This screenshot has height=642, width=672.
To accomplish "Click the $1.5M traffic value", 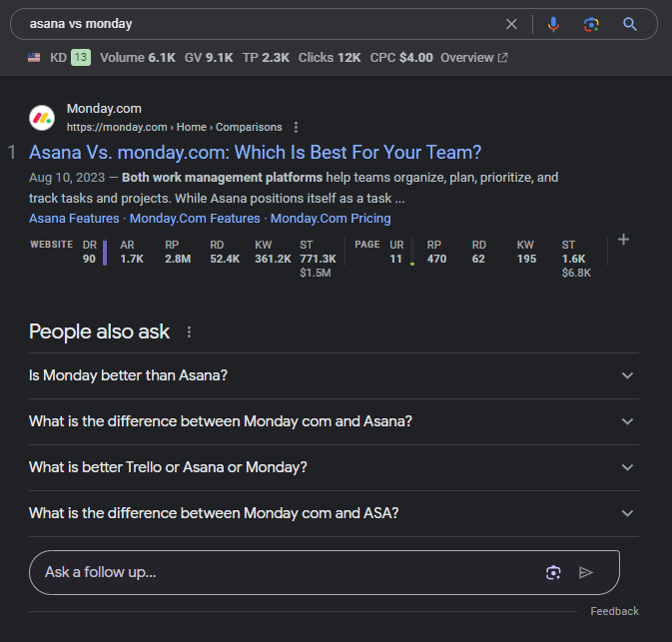I will (x=315, y=273).
